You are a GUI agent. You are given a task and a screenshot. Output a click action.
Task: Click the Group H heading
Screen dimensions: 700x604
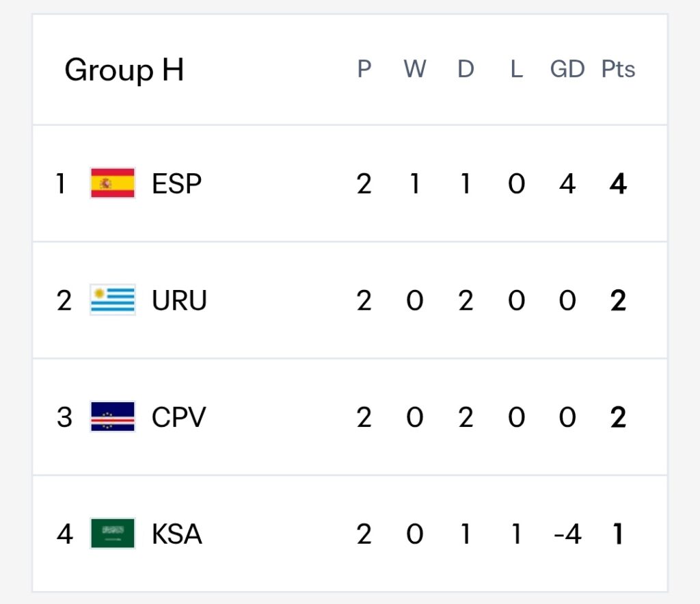point(124,70)
